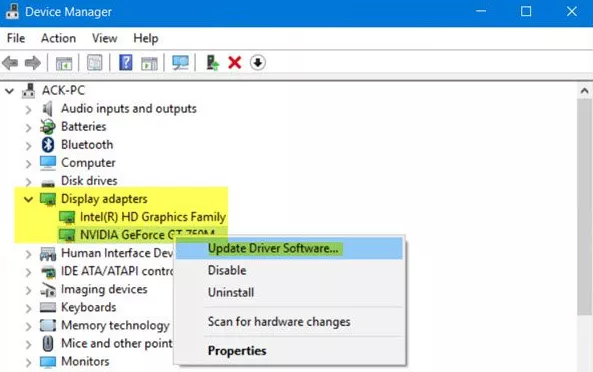The height and width of the screenshot is (372, 593).
Task: Click the Disable down-arrow toolbar icon
Action: point(258,63)
